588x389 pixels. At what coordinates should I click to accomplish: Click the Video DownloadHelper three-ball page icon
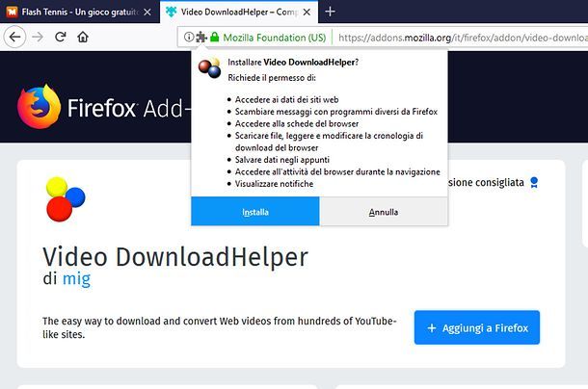point(66,199)
